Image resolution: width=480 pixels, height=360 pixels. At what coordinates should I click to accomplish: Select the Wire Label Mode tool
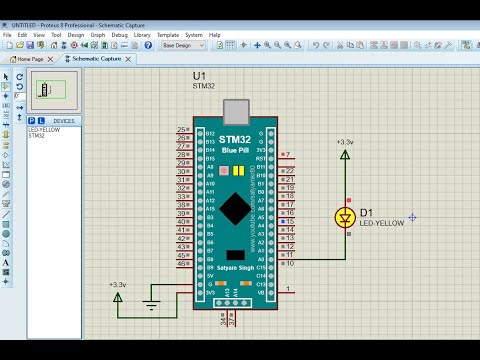[x=6, y=105]
